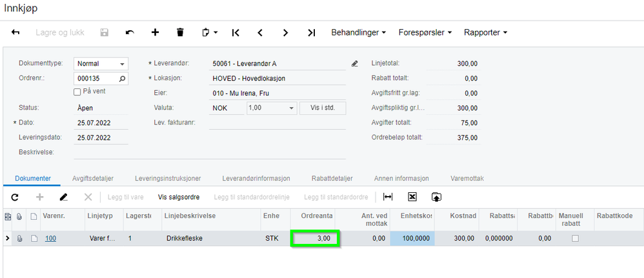Edit supplier with the pencil icon
The image size is (644, 278).
[x=355, y=64]
